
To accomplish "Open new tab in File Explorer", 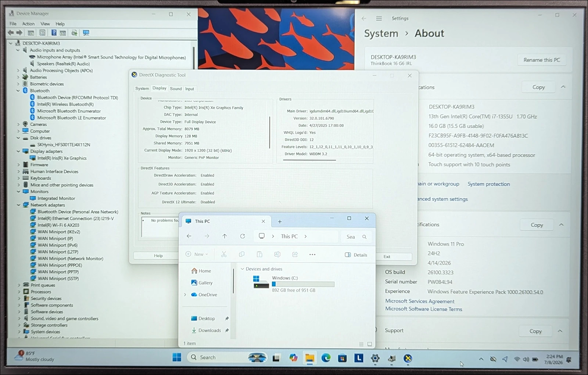I will [280, 221].
